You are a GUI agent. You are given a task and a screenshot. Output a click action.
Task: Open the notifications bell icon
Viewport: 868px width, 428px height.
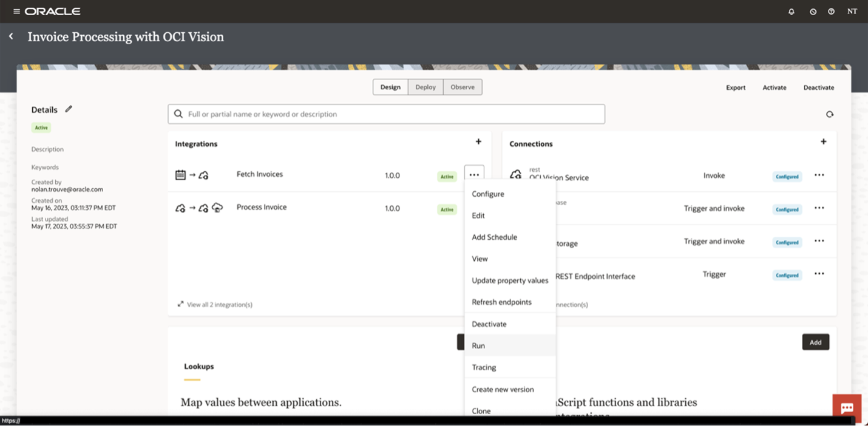click(791, 11)
